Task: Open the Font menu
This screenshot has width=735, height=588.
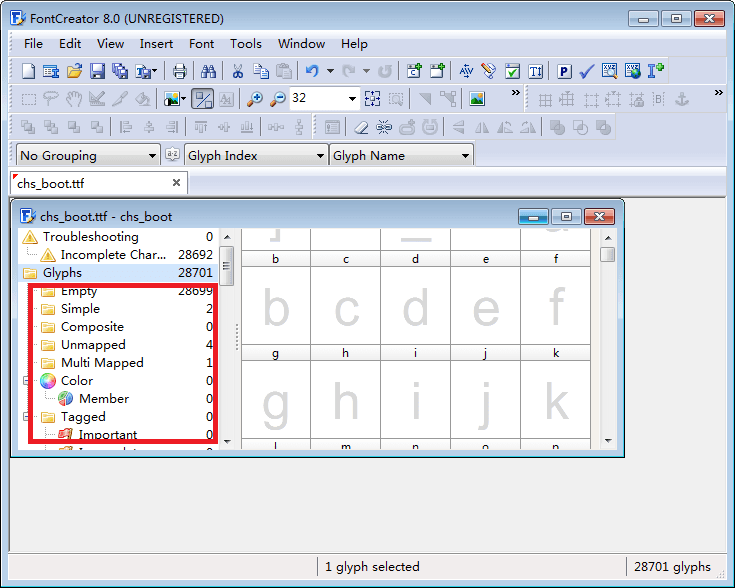Action: (201, 44)
